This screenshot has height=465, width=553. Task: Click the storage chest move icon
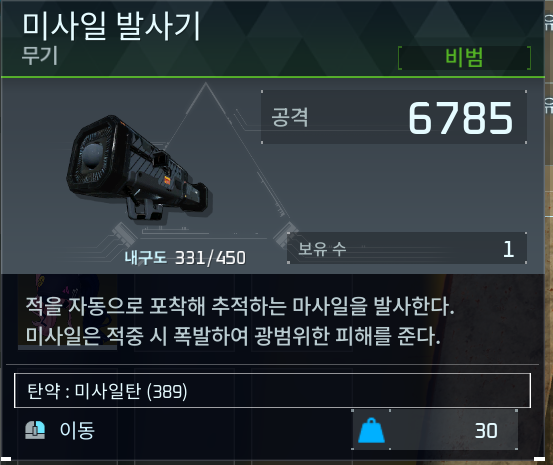35,430
